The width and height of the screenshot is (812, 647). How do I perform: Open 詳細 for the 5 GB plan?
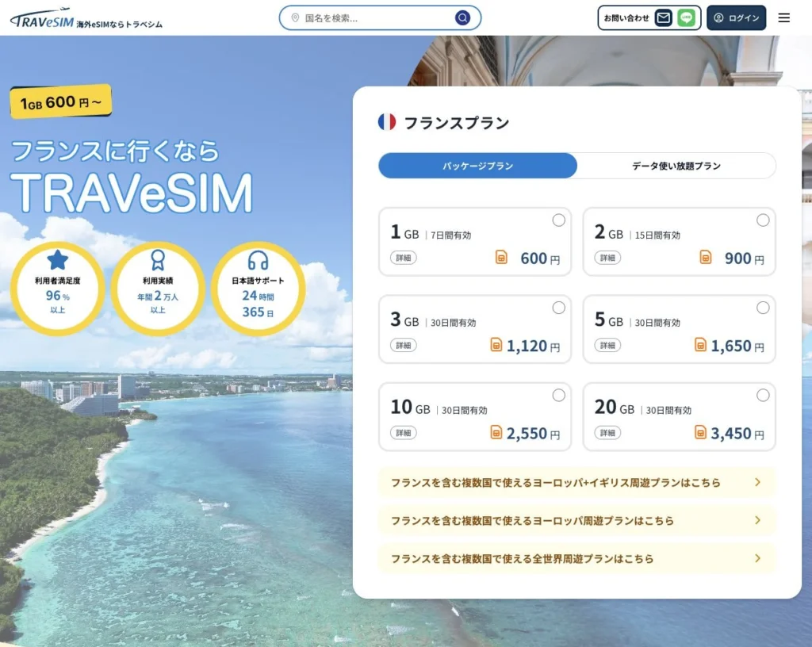[607, 345]
